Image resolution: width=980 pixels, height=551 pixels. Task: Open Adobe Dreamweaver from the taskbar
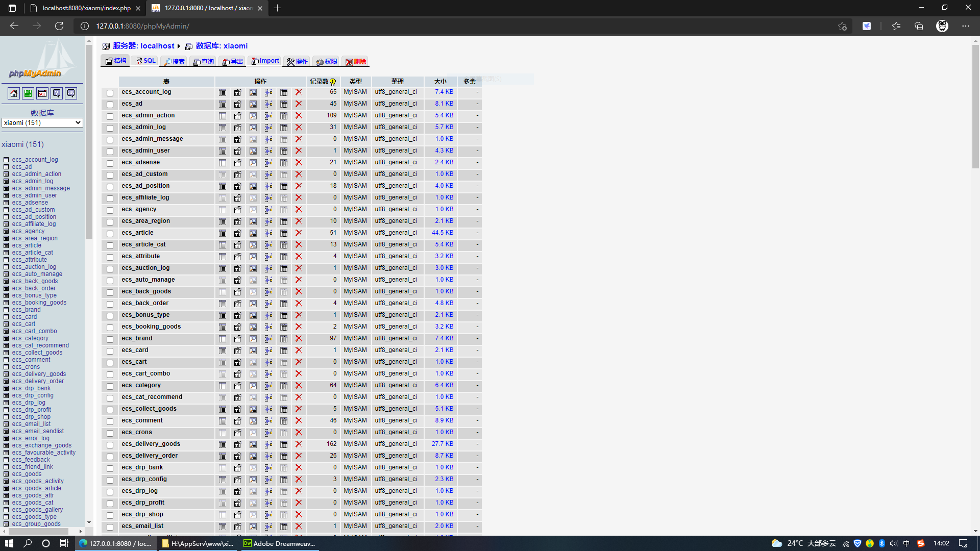click(x=279, y=543)
